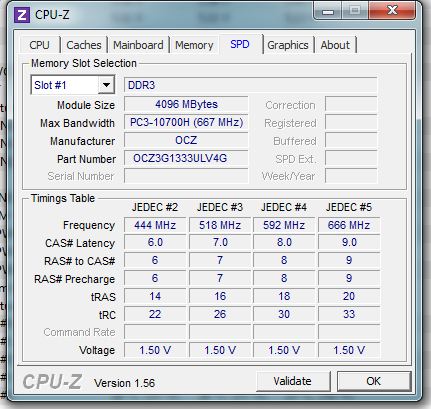431x409 pixels.
Task: Switch to the CPU tab
Action: tap(39, 45)
